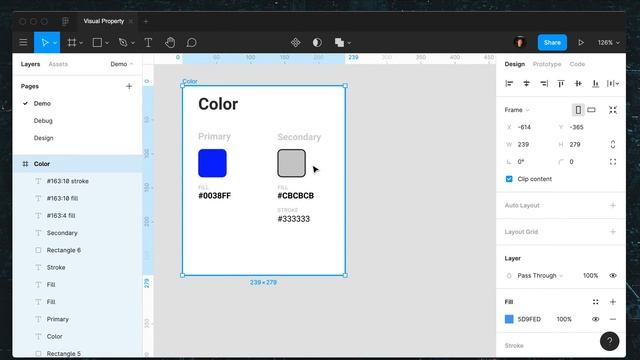640x360 pixels.
Task: Add a new file tab
Action: [146, 21]
